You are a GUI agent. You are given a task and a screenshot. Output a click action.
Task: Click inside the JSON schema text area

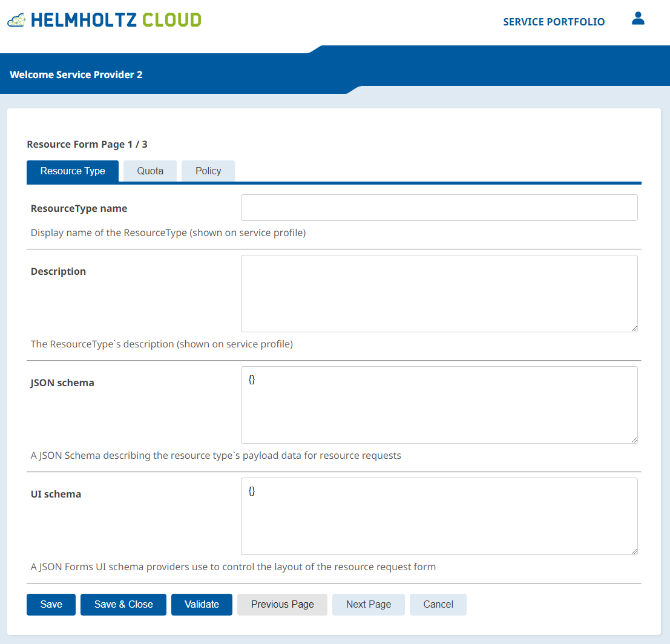tap(439, 405)
